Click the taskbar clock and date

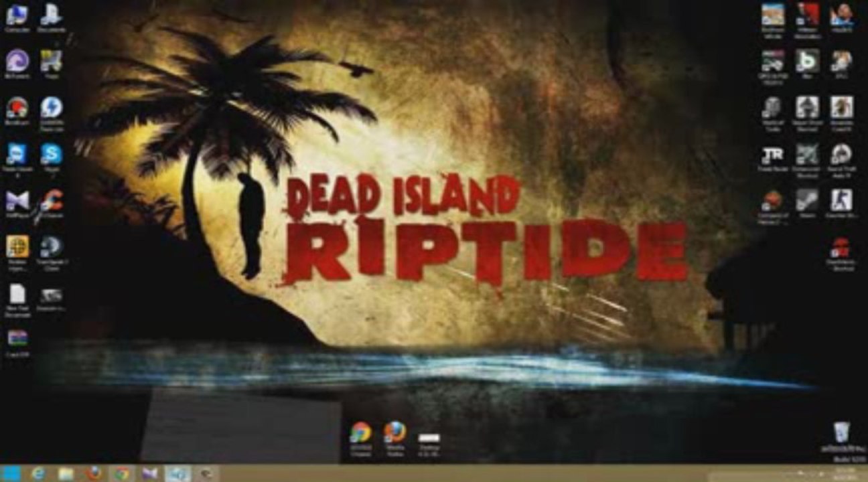844,473
